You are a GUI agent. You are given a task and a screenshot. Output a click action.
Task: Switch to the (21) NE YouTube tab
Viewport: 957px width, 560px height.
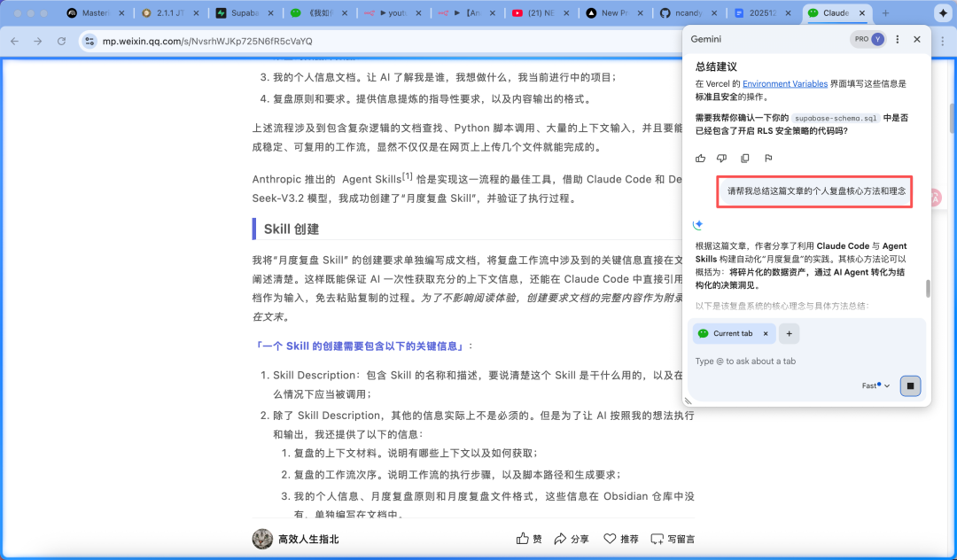pyautogui.click(x=541, y=12)
